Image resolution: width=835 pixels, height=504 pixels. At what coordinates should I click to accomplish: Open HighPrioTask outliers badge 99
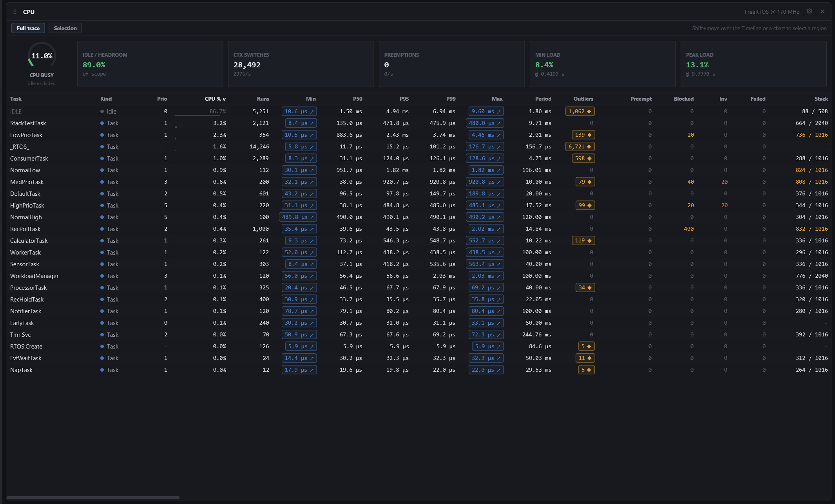tap(585, 205)
